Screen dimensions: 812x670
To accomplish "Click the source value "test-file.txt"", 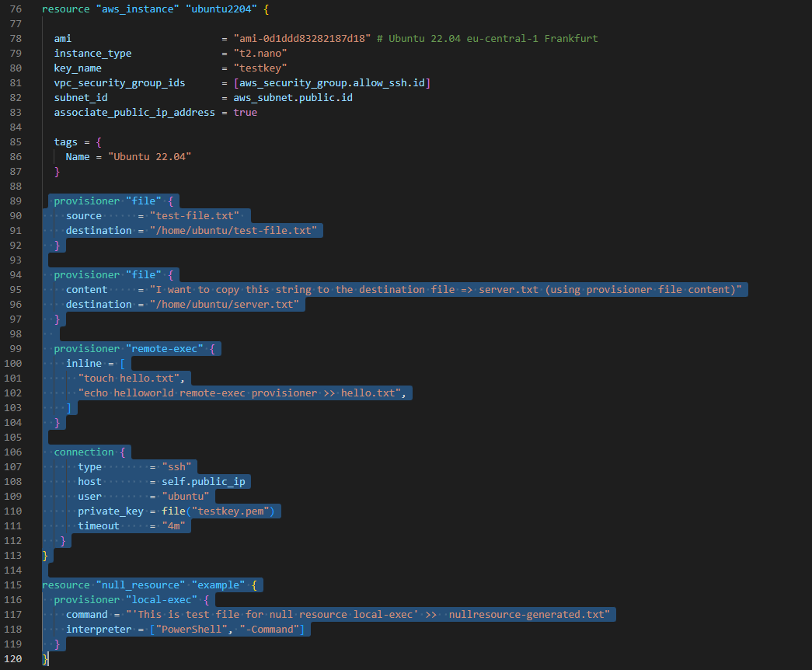I will click(195, 215).
